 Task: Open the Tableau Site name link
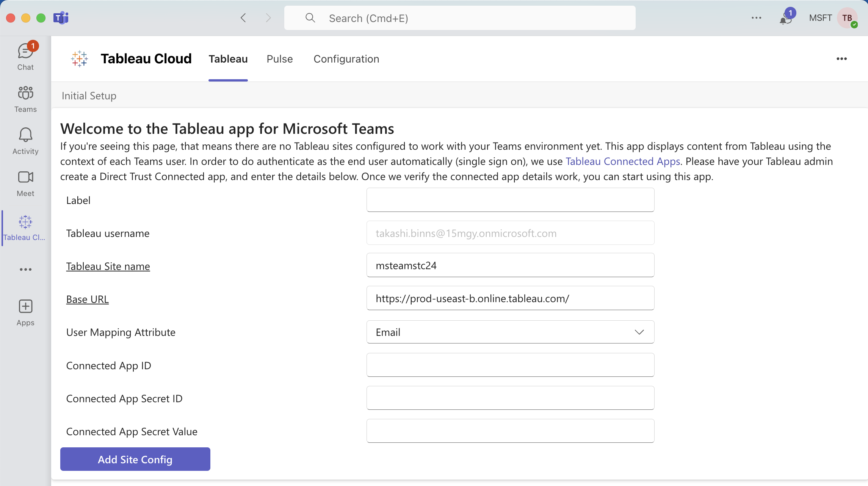coord(108,266)
